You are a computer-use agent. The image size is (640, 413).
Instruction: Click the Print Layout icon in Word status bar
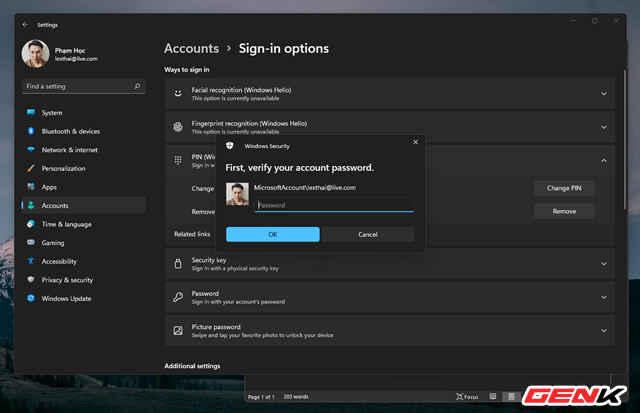[511, 397]
